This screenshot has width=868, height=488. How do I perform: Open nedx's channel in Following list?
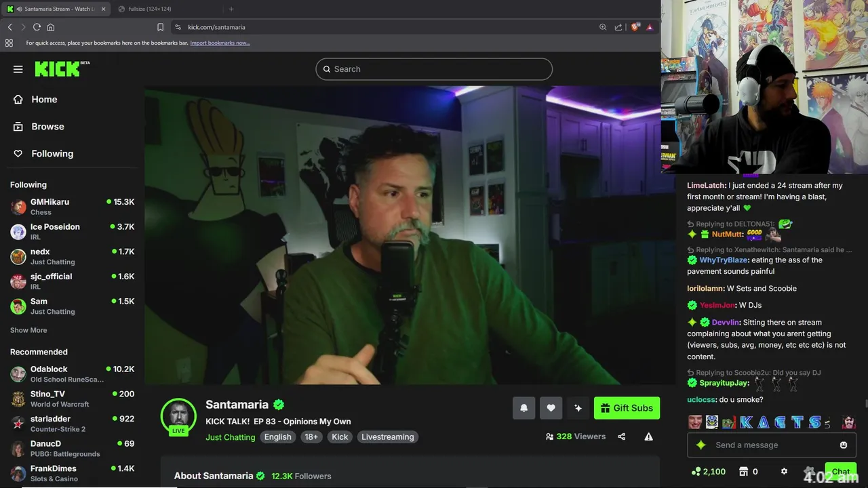tap(73, 256)
